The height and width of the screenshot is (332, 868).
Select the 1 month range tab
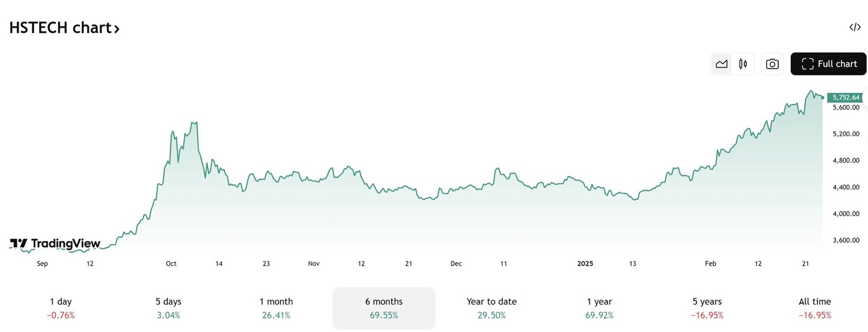[x=276, y=308]
